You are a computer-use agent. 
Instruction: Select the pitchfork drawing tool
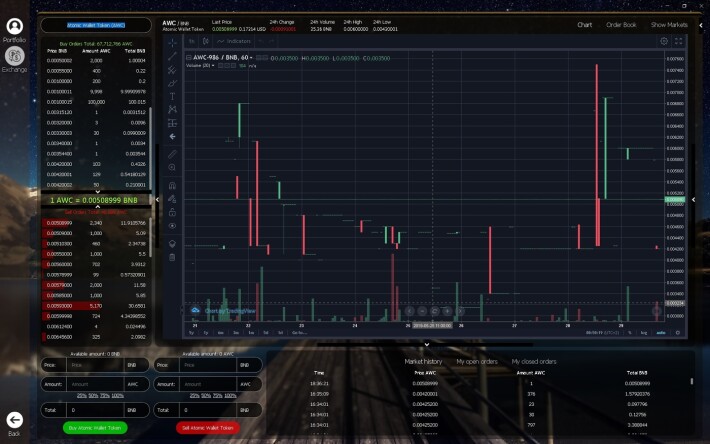pos(173,70)
